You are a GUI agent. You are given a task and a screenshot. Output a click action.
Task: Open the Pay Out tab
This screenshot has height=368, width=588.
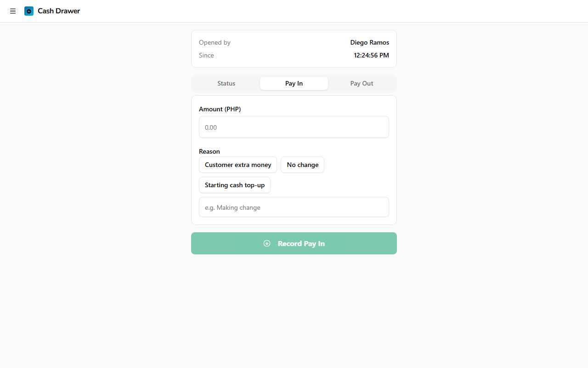[362, 83]
